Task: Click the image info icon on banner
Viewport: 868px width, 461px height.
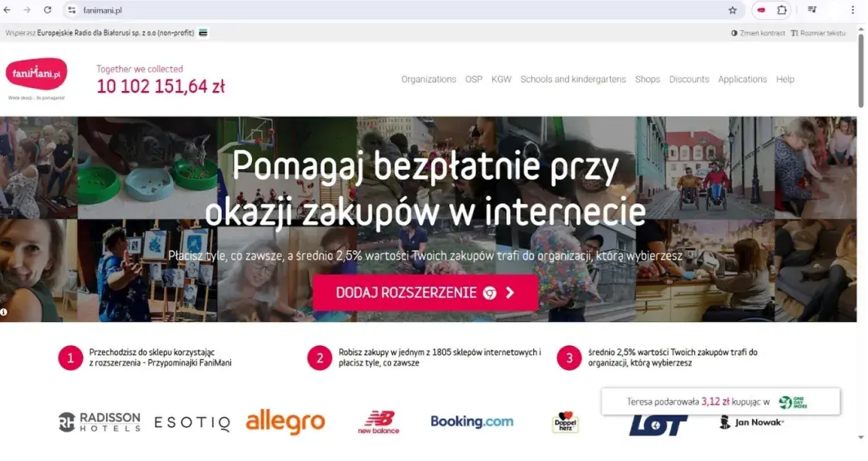Action: (x=4, y=312)
